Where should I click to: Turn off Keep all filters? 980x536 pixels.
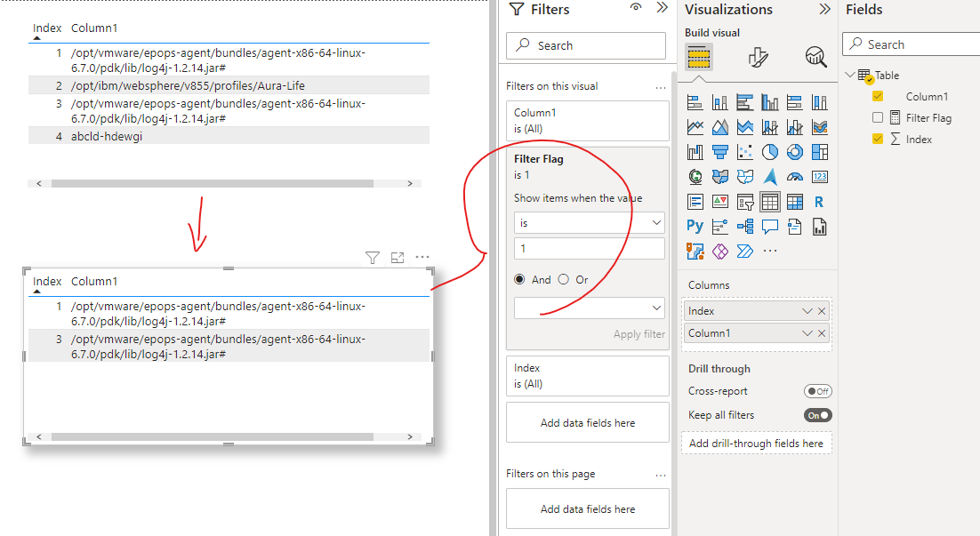coord(817,415)
